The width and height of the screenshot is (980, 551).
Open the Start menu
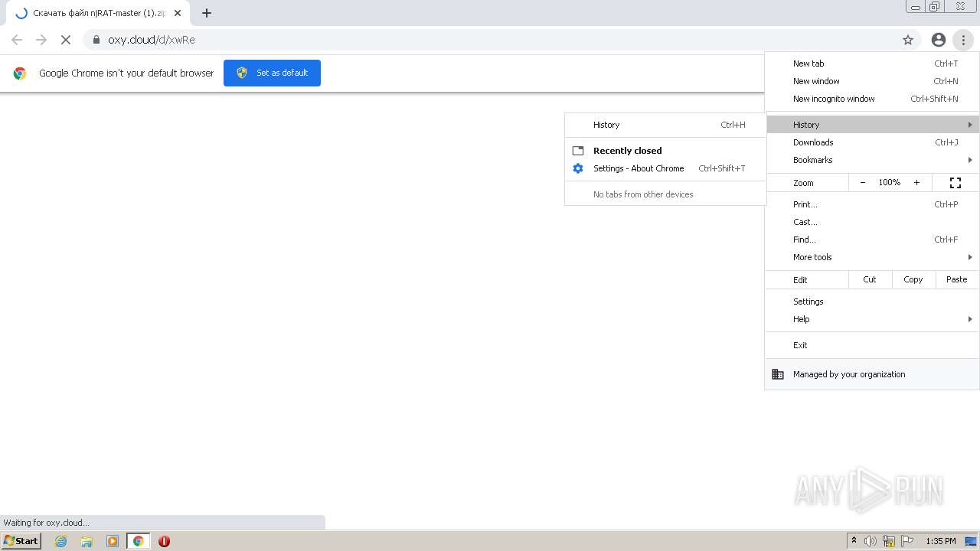(21, 541)
